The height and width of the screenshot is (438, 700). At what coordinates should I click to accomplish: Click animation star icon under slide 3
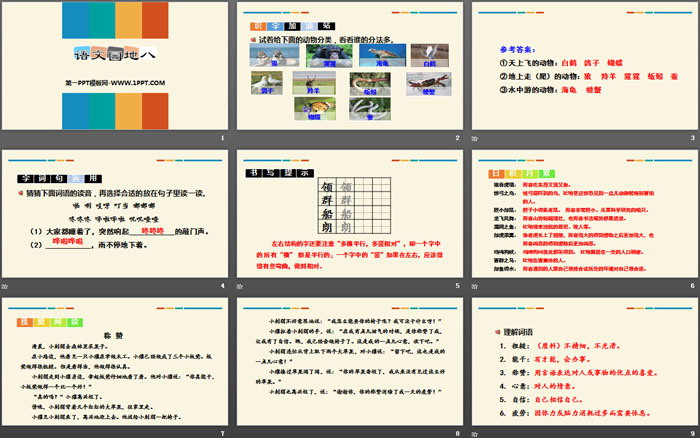coord(475,138)
